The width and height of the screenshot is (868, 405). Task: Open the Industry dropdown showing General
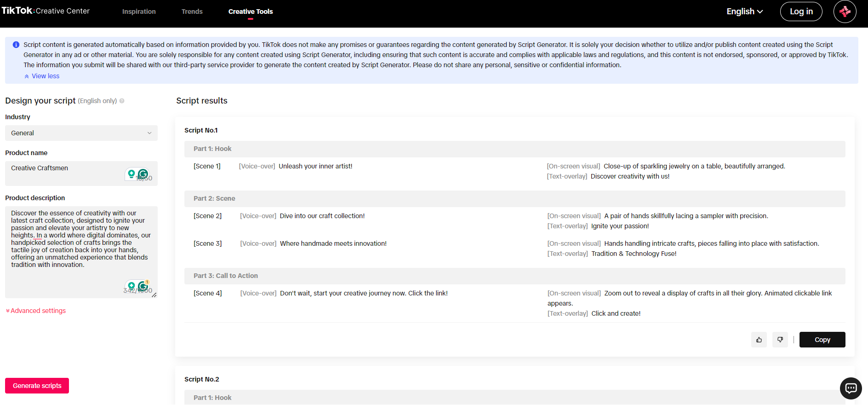(x=81, y=133)
